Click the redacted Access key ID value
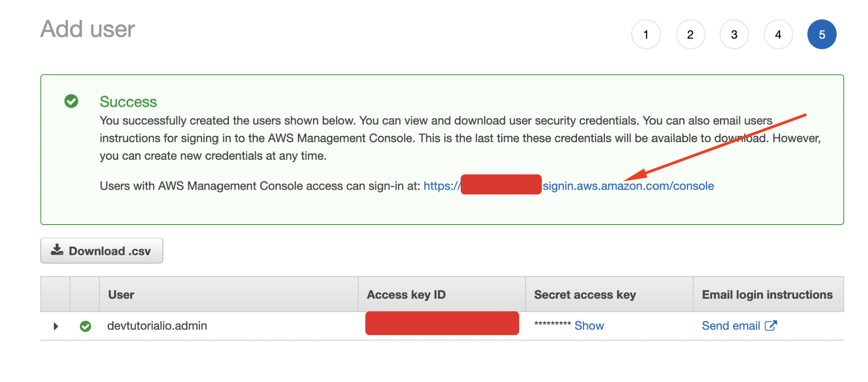The width and height of the screenshot is (868, 382). click(x=442, y=323)
